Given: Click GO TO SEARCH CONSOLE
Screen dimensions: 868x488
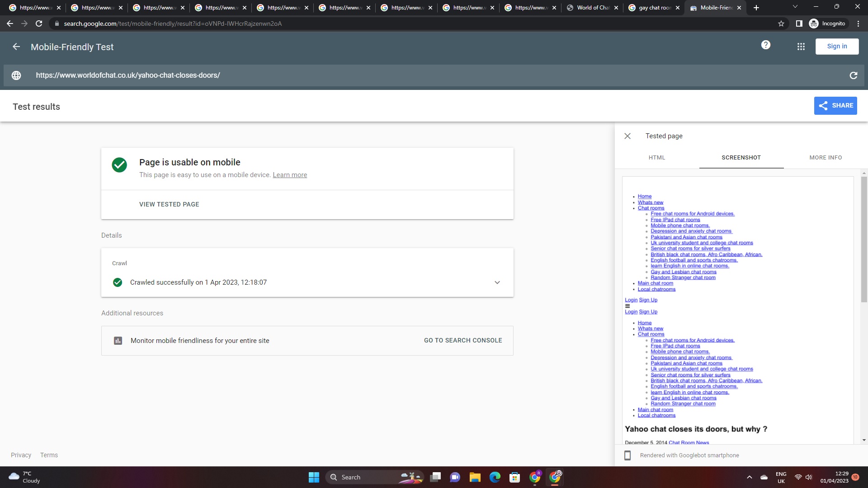Looking at the screenshot, I should [x=463, y=340].
